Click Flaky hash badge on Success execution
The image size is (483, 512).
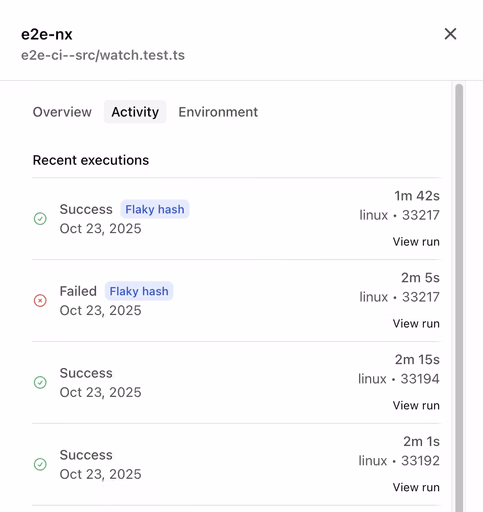pos(155,209)
